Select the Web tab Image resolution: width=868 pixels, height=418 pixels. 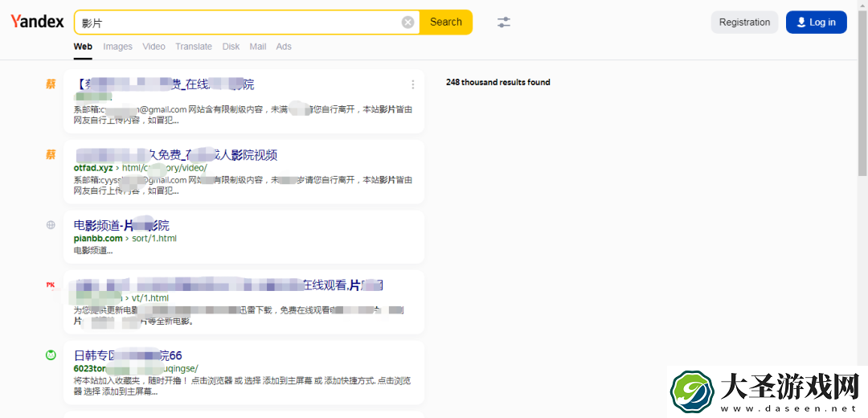click(83, 47)
